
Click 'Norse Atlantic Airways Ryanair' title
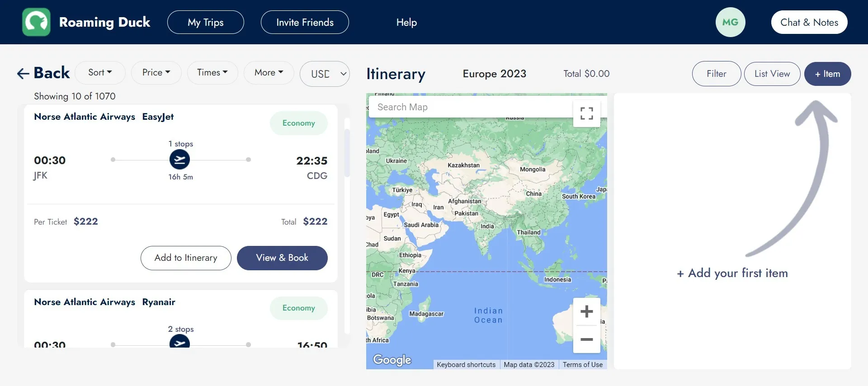tap(104, 302)
